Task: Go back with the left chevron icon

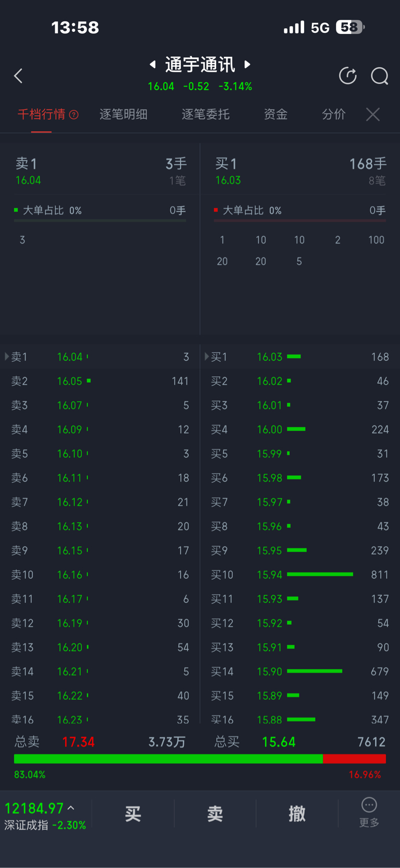Action: click(x=18, y=76)
